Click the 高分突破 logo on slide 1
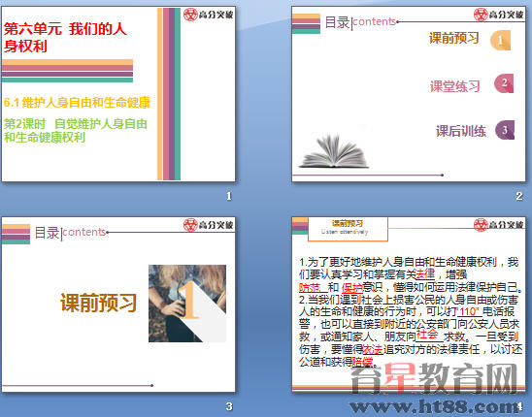The height and width of the screenshot is (417, 532). click(209, 15)
